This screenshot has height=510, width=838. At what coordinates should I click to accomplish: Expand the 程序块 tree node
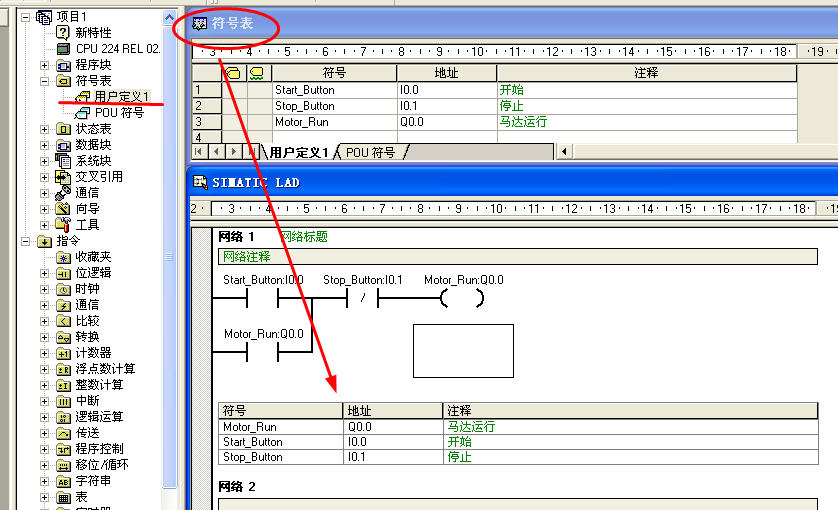44,64
